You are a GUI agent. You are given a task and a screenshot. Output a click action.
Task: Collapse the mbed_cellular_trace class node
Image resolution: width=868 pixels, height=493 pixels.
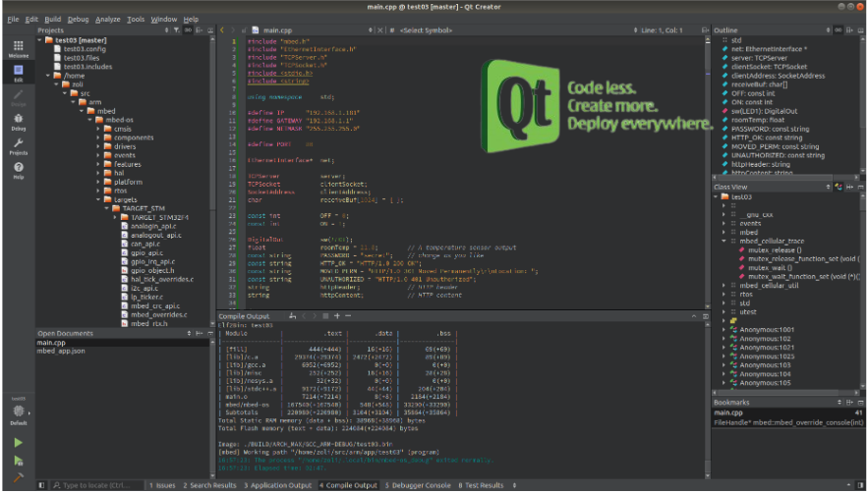coord(723,242)
